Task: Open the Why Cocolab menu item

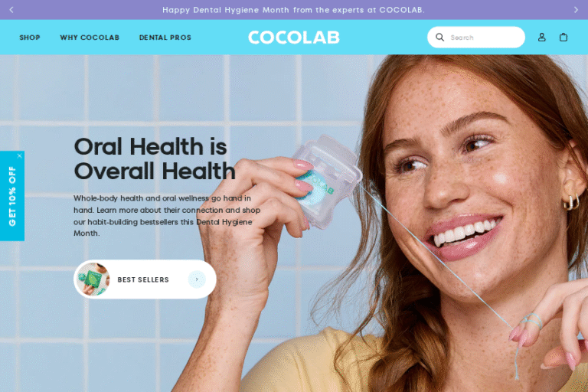Action: tap(90, 38)
